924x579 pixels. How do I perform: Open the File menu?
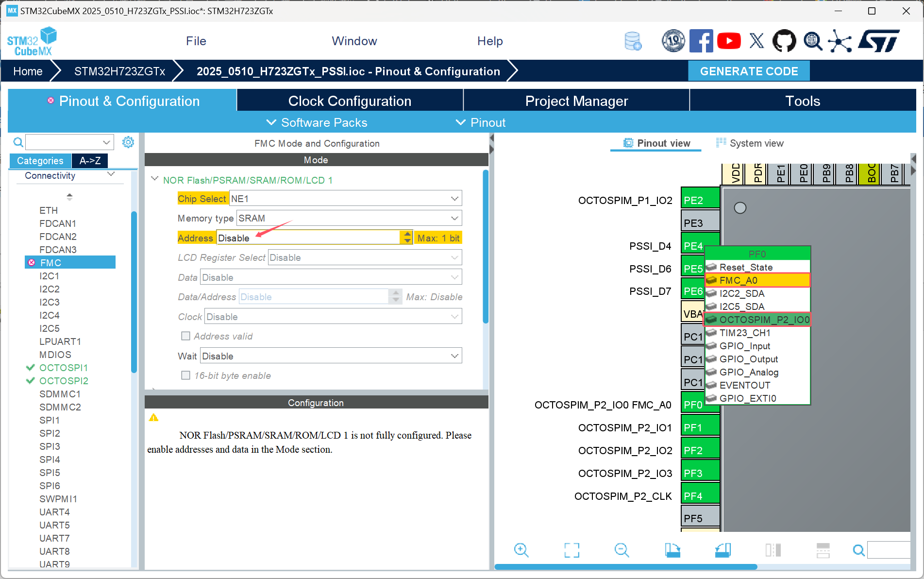[196, 41]
